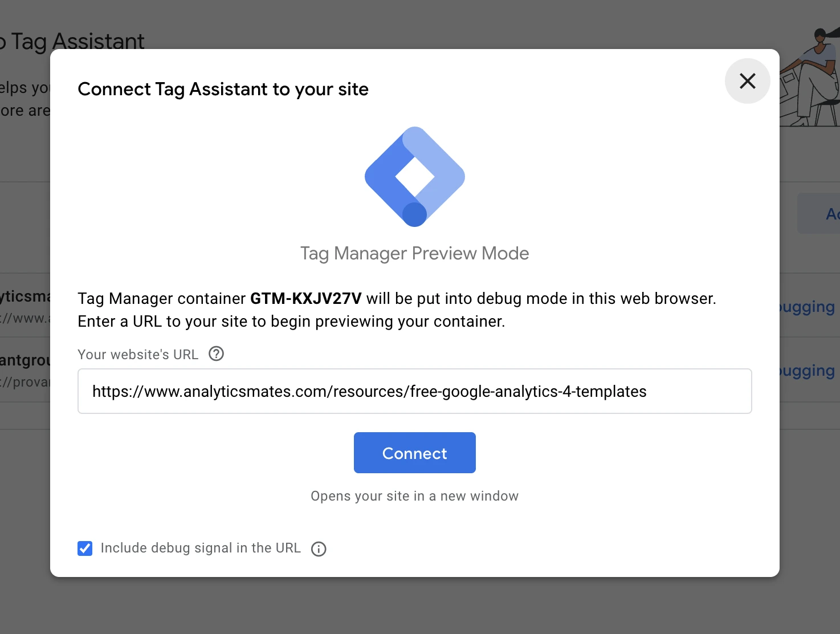Screen dimensions: 840x634
Task: Click the Tag Manager diamond logo
Action: pos(415,177)
